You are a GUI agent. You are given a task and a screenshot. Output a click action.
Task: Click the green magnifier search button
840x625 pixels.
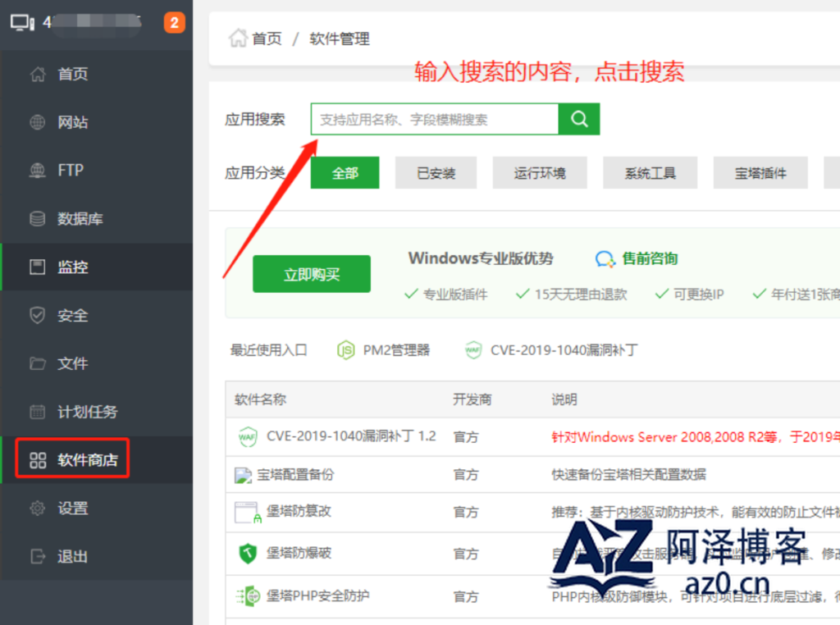579,119
